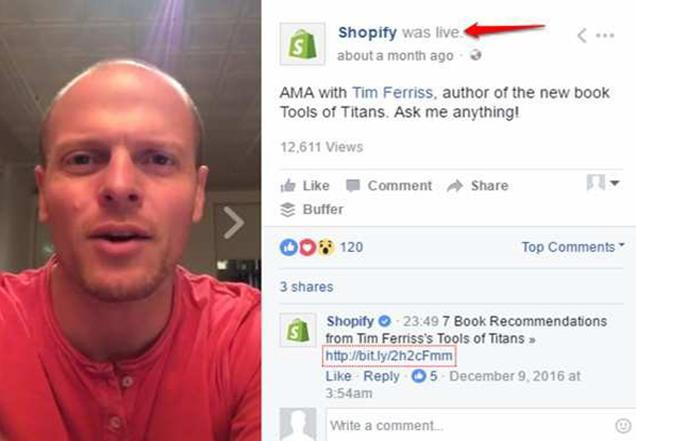Click the Buffer stacked layers icon
The width and height of the screenshot is (700, 441).
[288, 209]
